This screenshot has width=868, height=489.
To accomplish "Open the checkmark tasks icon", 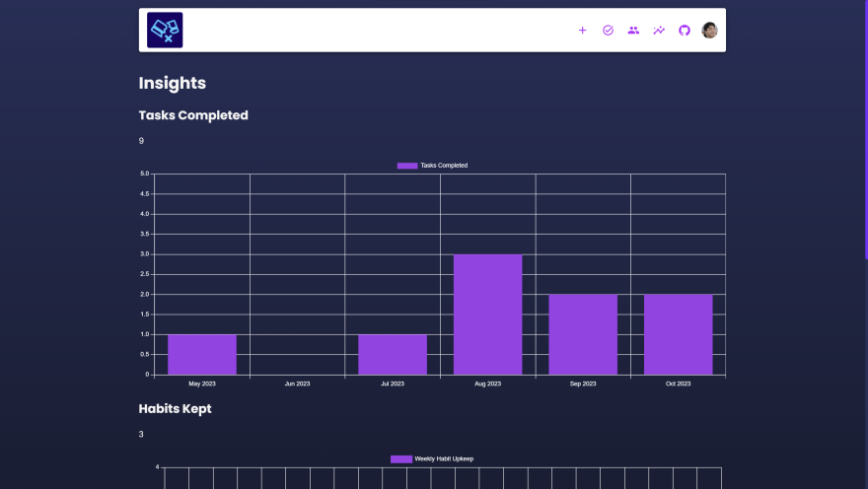I will click(608, 31).
